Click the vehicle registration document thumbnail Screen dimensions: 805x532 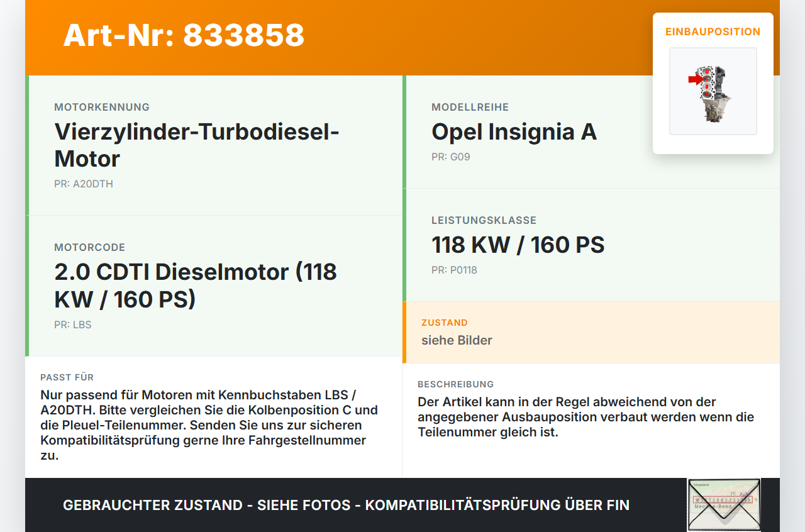(x=724, y=505)
